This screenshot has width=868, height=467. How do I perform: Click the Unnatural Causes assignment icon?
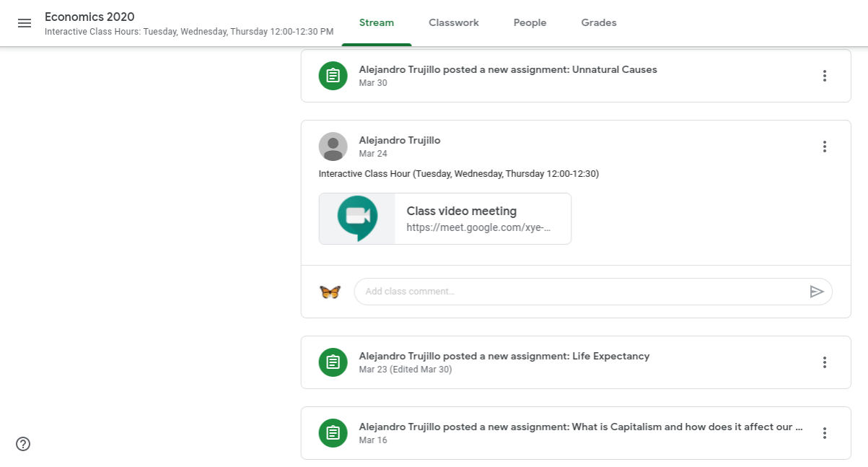click(x=333, y=76)
